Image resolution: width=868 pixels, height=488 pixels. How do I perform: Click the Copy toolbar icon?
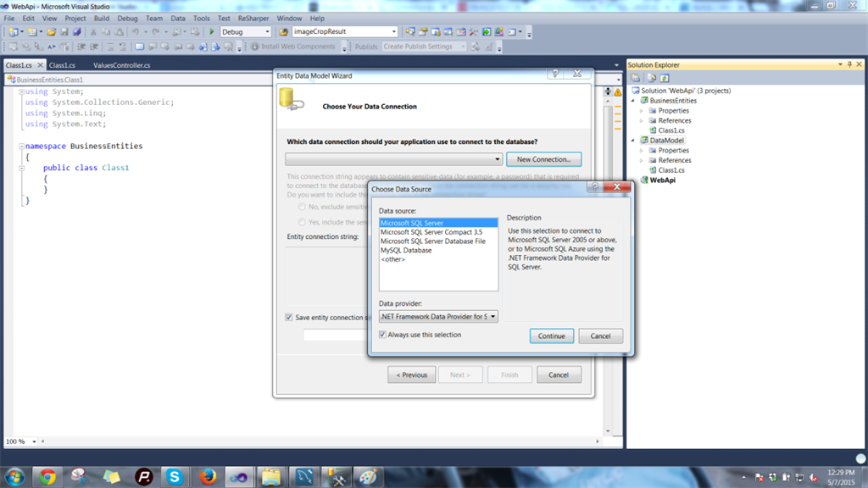[x=106, y=32]
